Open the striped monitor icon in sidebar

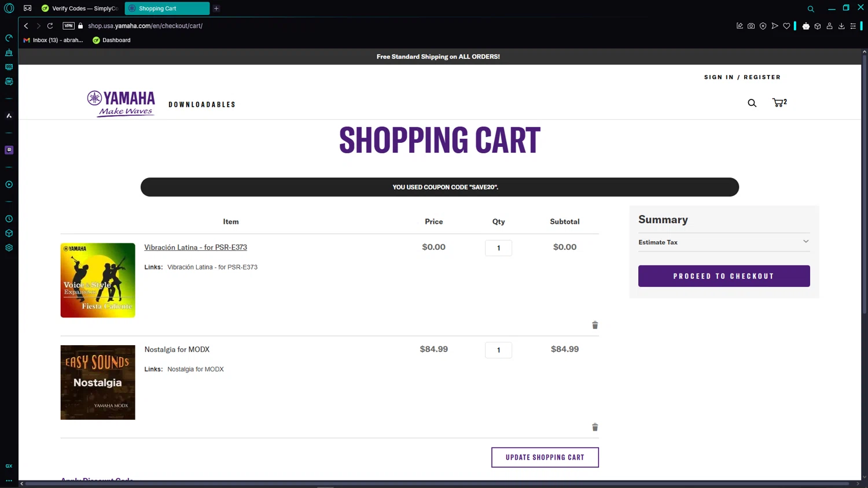pyautogui.click(x=9, y=67)
